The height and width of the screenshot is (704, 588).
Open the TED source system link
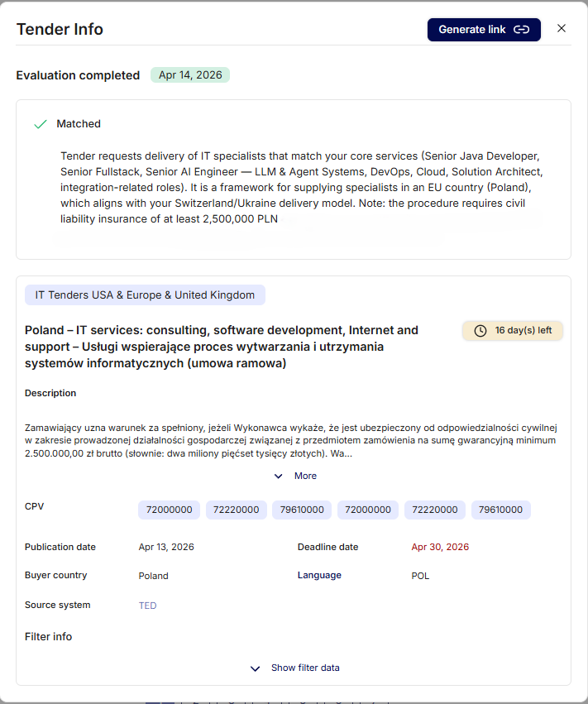[147, 606]
